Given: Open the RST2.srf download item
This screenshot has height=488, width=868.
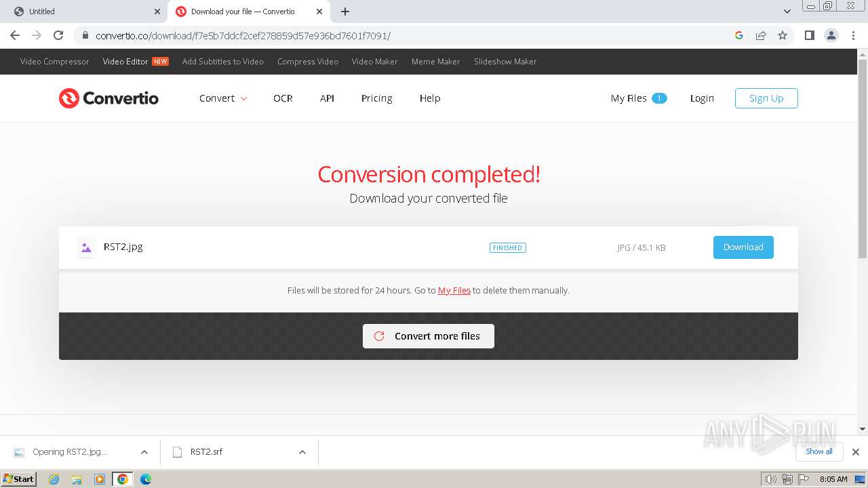Looking at the screenshot, I should 206,452.
